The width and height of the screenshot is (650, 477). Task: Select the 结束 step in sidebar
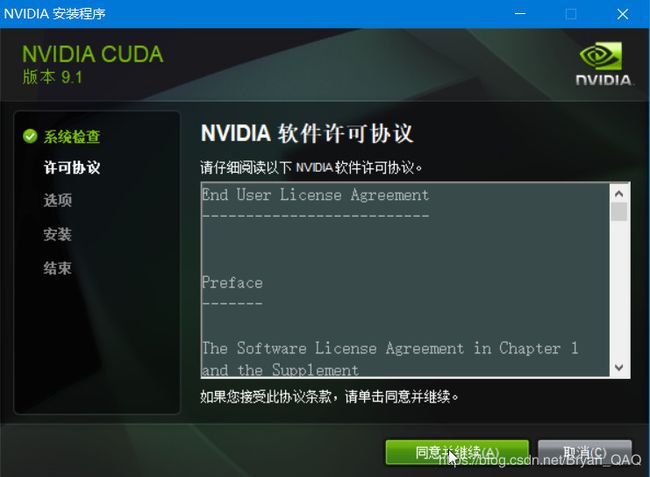click(x=58, y=268)
